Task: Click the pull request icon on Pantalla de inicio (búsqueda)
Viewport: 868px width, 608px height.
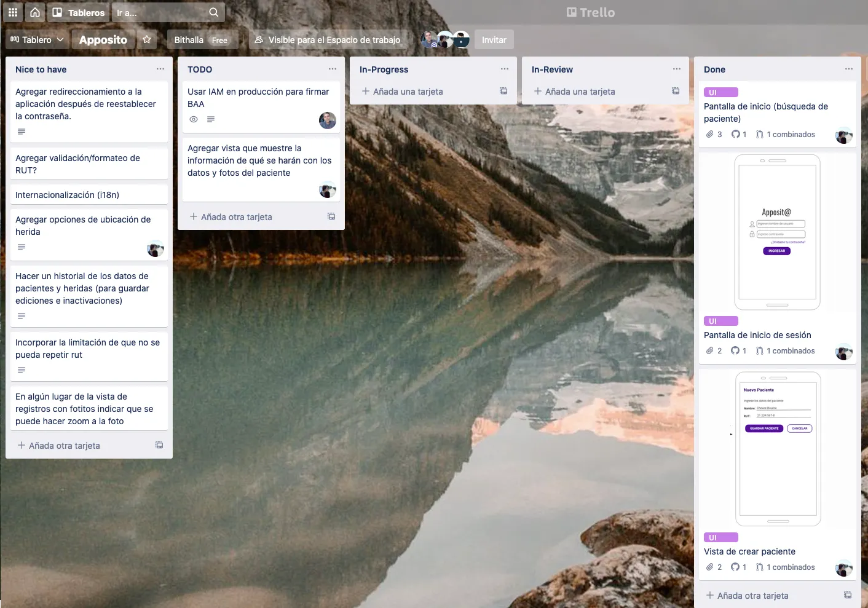Action: [760, 134]
